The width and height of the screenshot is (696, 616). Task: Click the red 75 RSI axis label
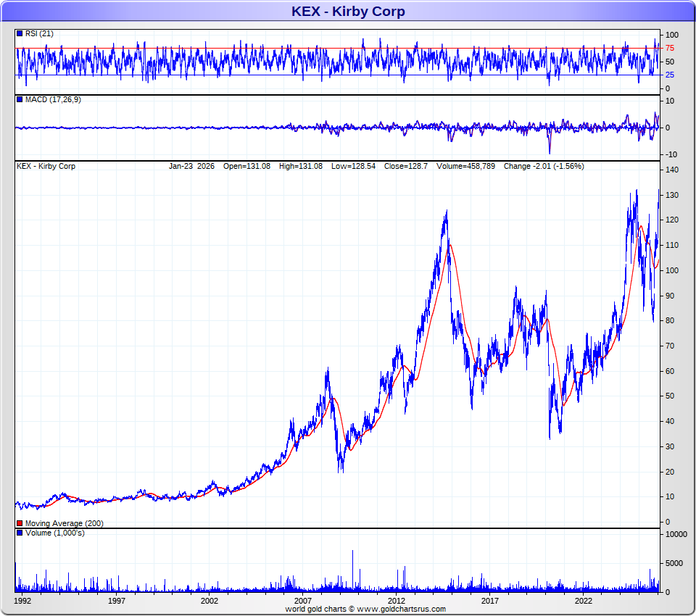[x=669, y=48]
